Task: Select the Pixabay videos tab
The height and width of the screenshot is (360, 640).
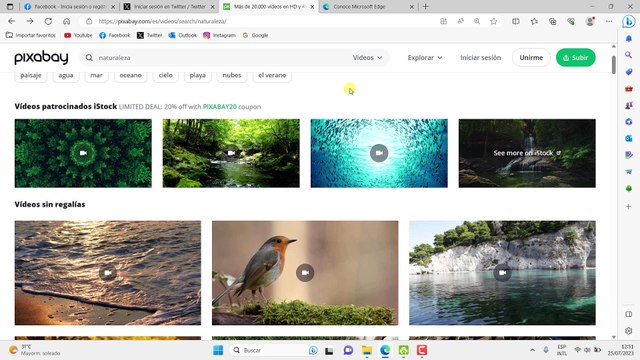Action: [x=269, y=7]
